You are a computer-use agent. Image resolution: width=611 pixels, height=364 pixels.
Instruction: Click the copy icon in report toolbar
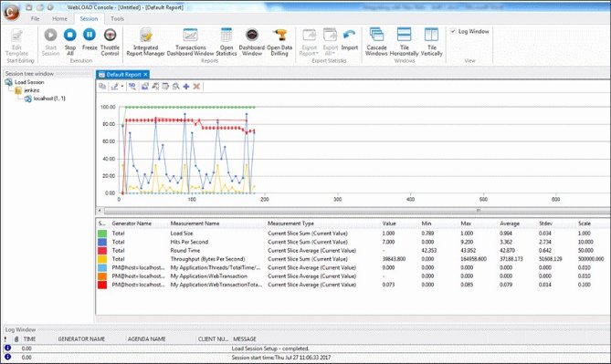click(x=102, y=87)
